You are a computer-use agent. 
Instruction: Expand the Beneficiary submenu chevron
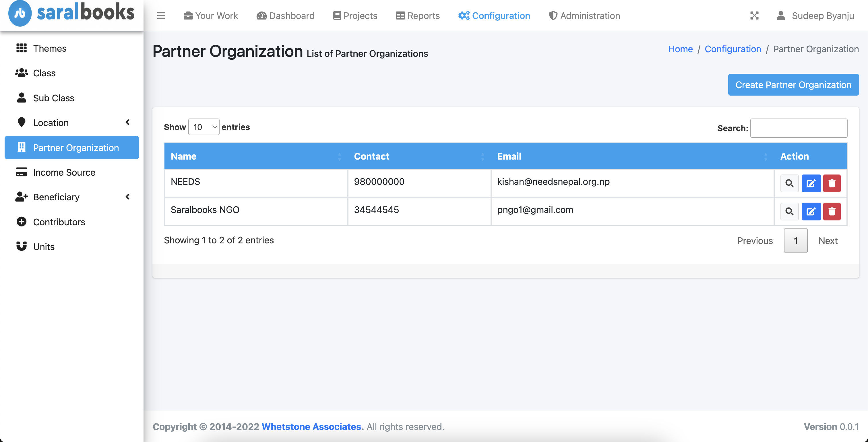coord(127,197)
